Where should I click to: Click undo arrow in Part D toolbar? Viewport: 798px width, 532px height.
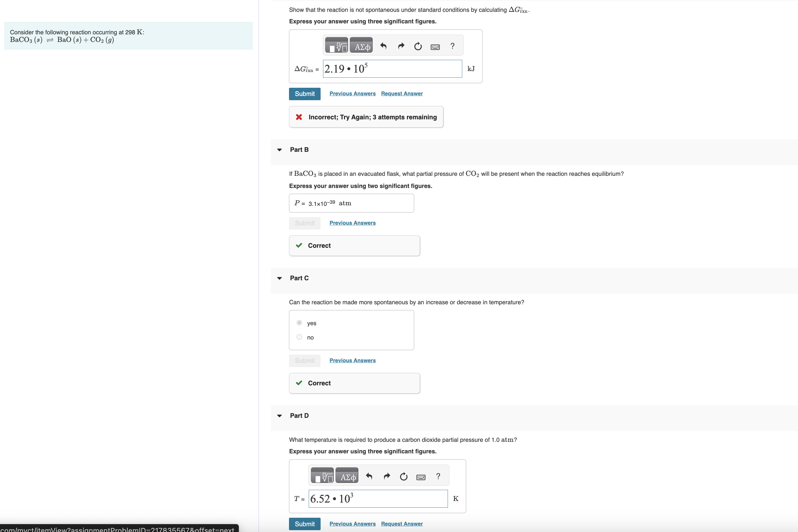[x=369, y=477]
